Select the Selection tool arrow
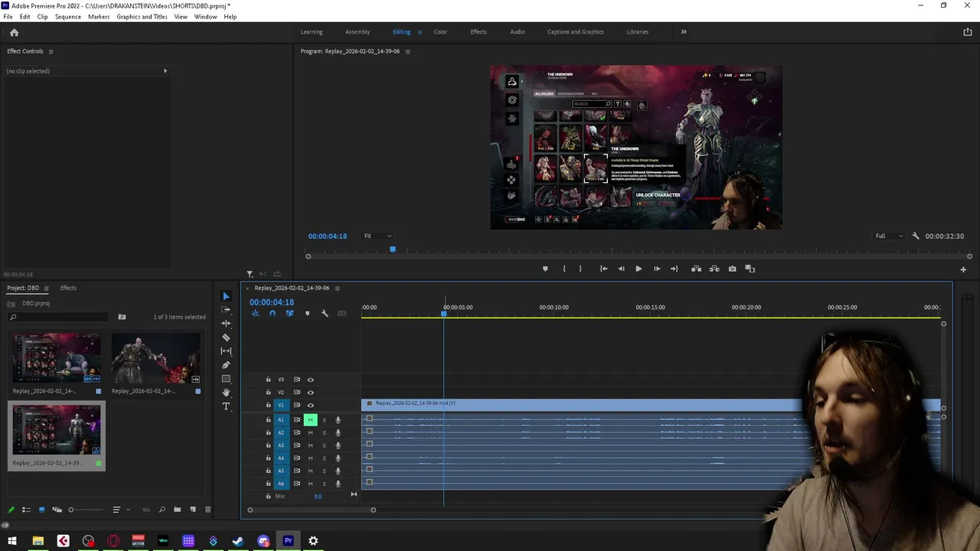980x551 pixels. tap(226, 296)
